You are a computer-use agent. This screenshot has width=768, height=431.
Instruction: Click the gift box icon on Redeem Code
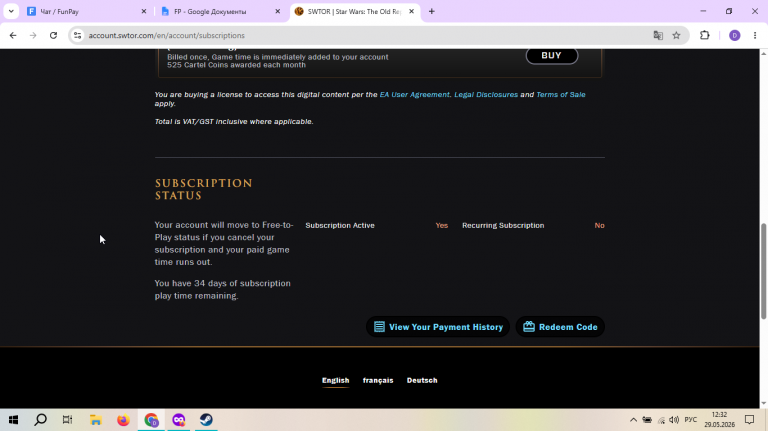click(x=528, y=327)
